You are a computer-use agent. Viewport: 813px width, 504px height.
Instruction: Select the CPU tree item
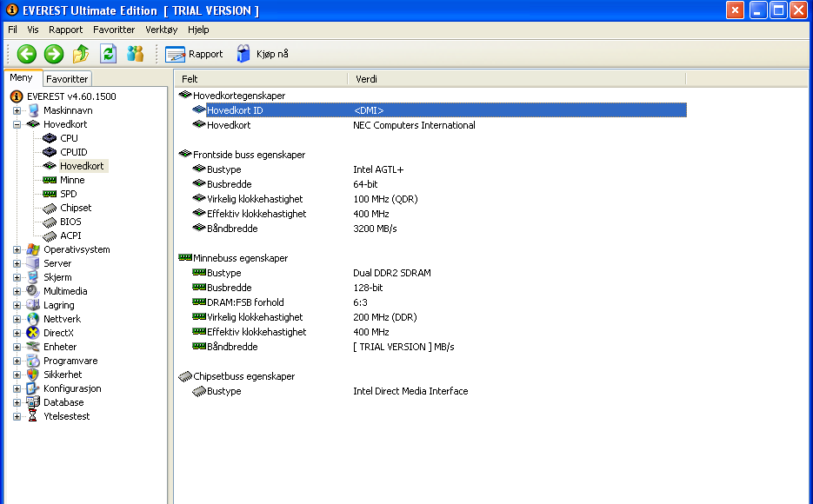click(69, 138)
